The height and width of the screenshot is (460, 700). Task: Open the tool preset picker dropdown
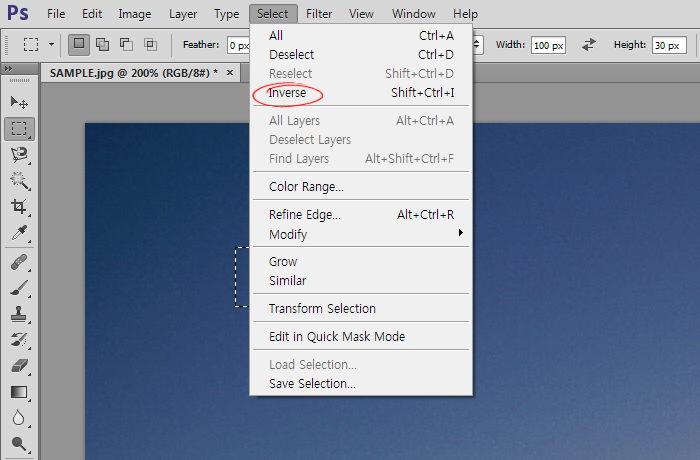tap(51, 45)
